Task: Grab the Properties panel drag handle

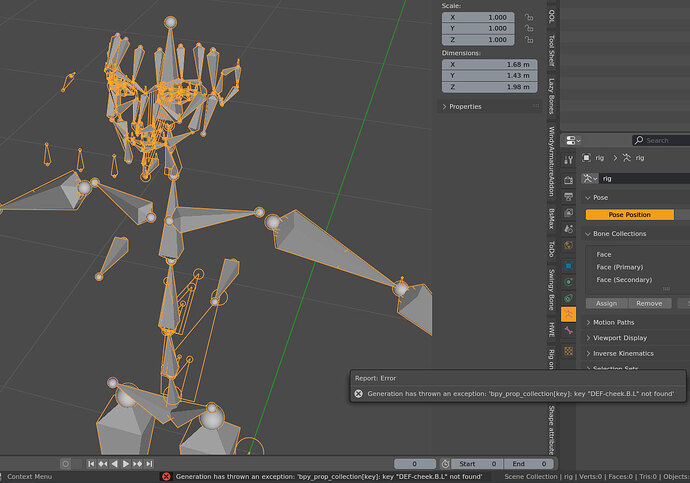Action: [536, 106]
